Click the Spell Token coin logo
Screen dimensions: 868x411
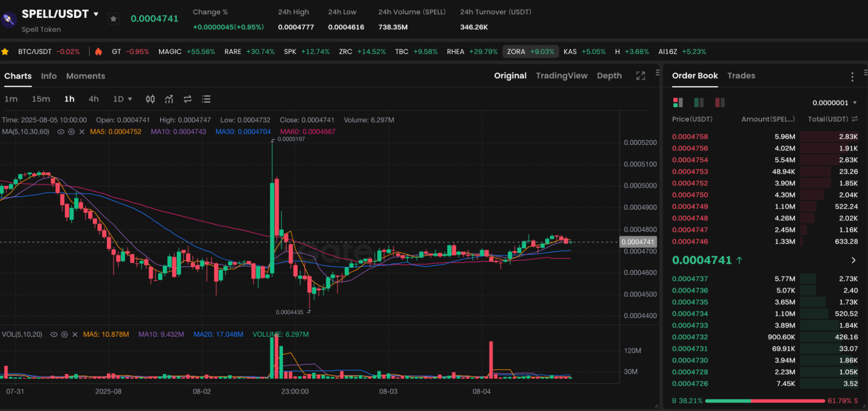pyautogui.click(x=8, y=20)
